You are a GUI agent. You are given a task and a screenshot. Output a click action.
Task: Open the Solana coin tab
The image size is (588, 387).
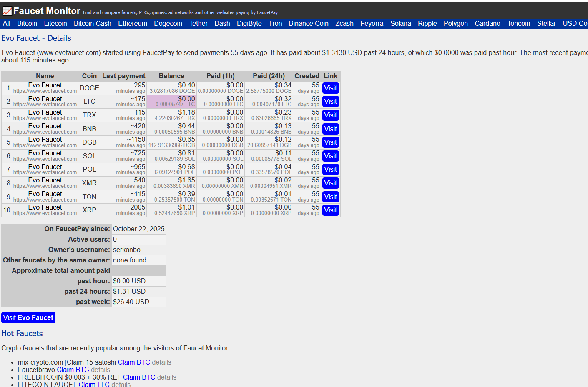click(400, 24)
